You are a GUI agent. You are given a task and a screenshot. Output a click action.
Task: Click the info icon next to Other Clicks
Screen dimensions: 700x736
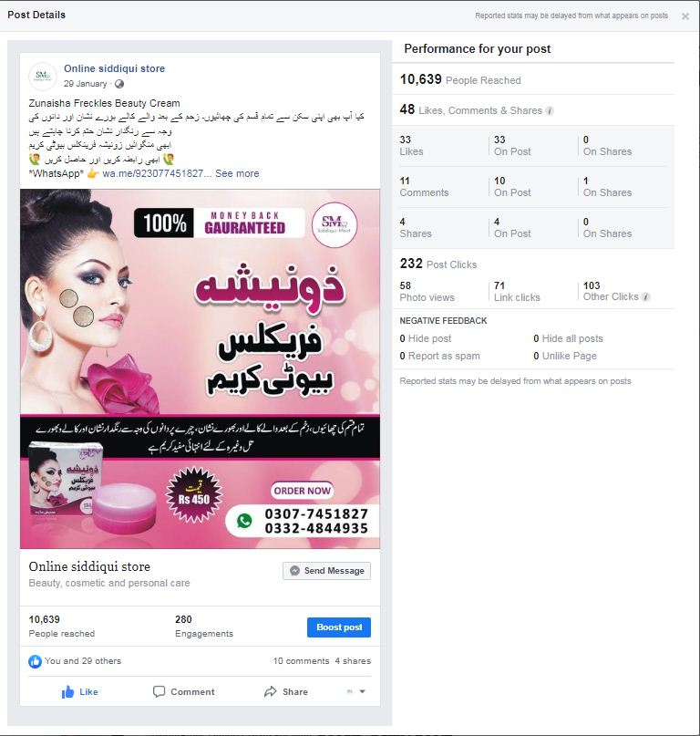[645, 296]
